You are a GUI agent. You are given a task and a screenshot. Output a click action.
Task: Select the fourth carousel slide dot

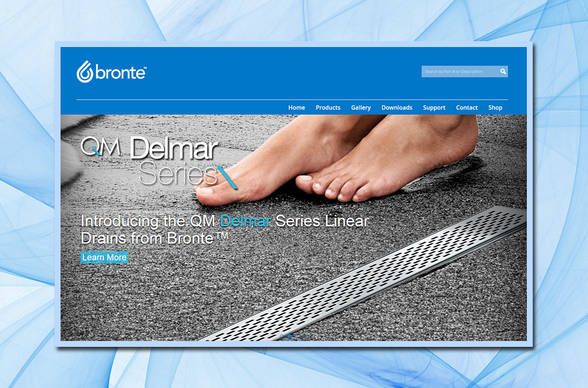pos(303,336)
